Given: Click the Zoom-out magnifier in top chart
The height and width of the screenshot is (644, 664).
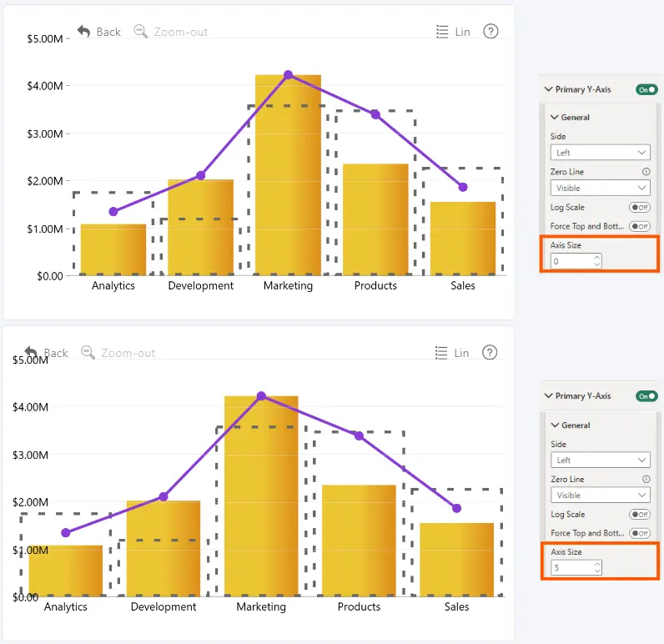Looking at the screenshot, I should pyautogui.click(x=141, y=32).
